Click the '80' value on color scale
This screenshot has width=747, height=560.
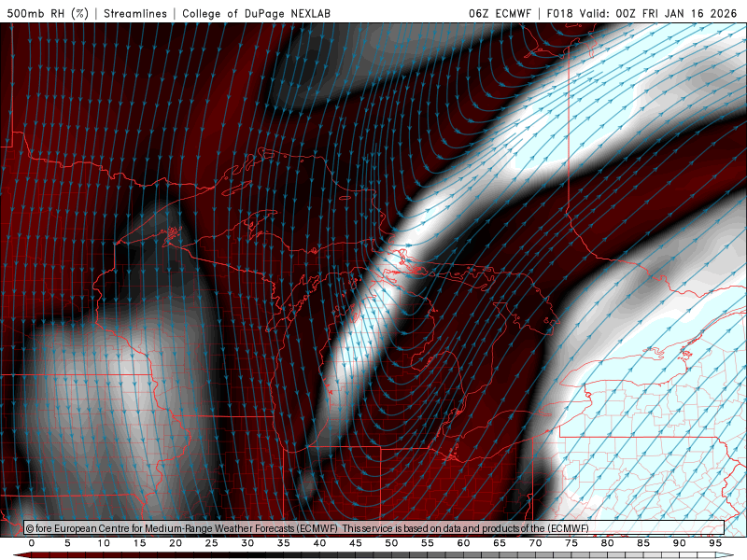pos(607,543)
